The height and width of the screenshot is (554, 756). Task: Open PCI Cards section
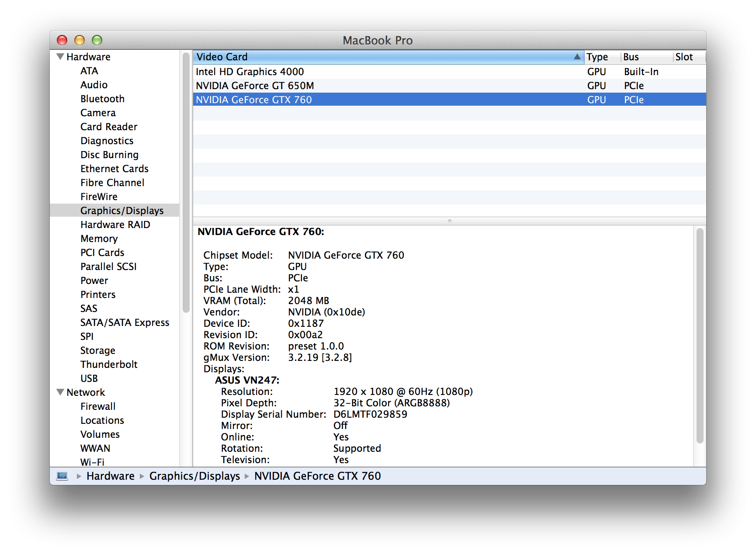[102, 253]
